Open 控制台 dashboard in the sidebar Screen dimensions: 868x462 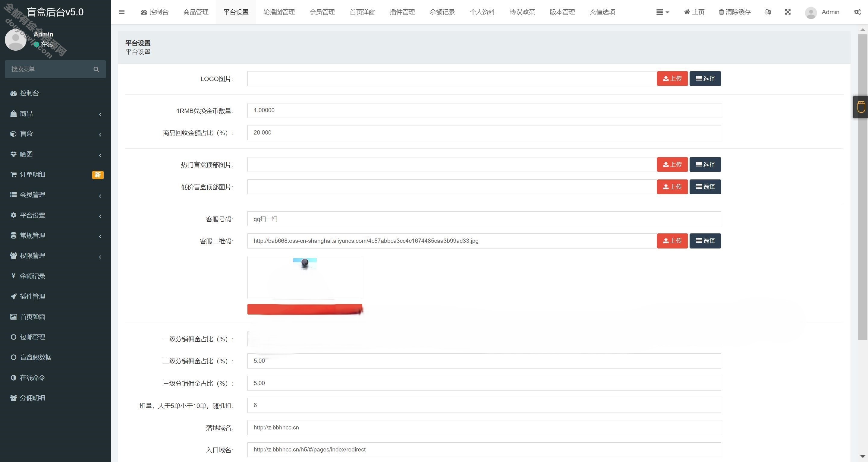(55, 93)
